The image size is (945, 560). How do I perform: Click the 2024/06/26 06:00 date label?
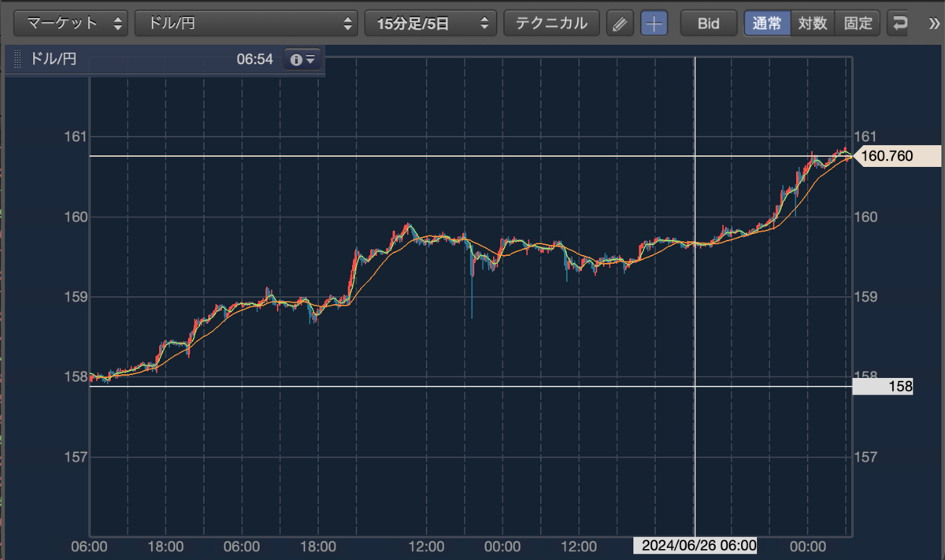point(695,545)
